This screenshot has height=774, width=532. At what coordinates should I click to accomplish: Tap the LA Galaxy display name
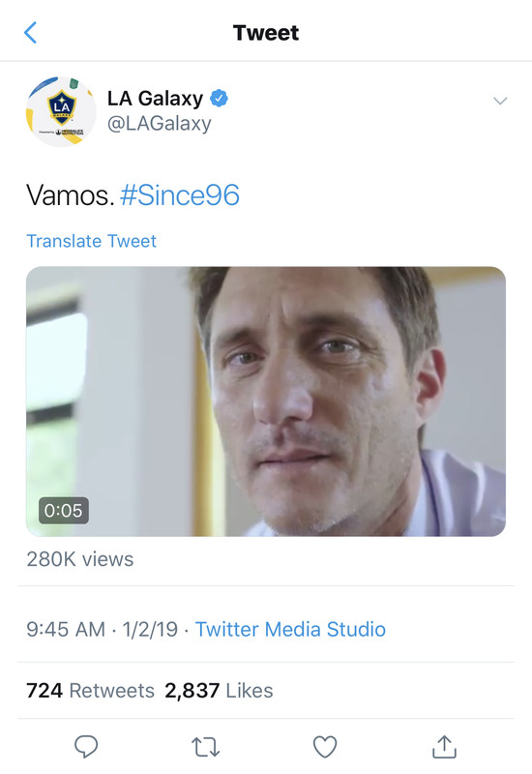(x=155, y=99)
